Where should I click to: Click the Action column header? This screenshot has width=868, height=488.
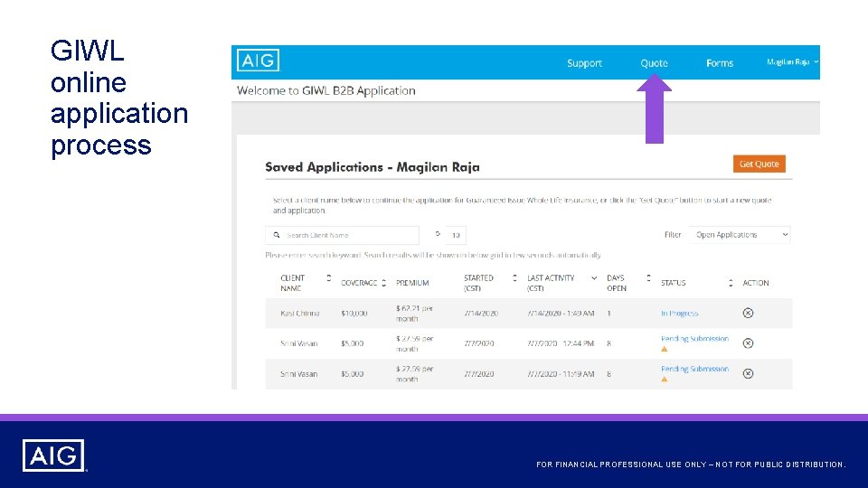756,283
